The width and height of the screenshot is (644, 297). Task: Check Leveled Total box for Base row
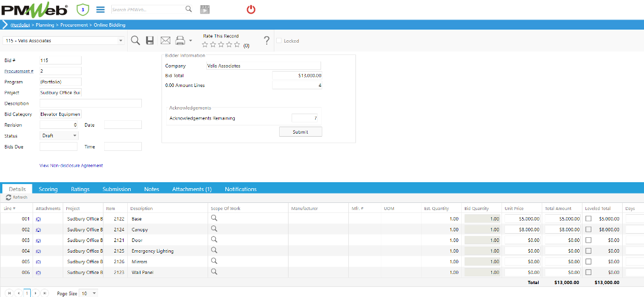(588, 219)
